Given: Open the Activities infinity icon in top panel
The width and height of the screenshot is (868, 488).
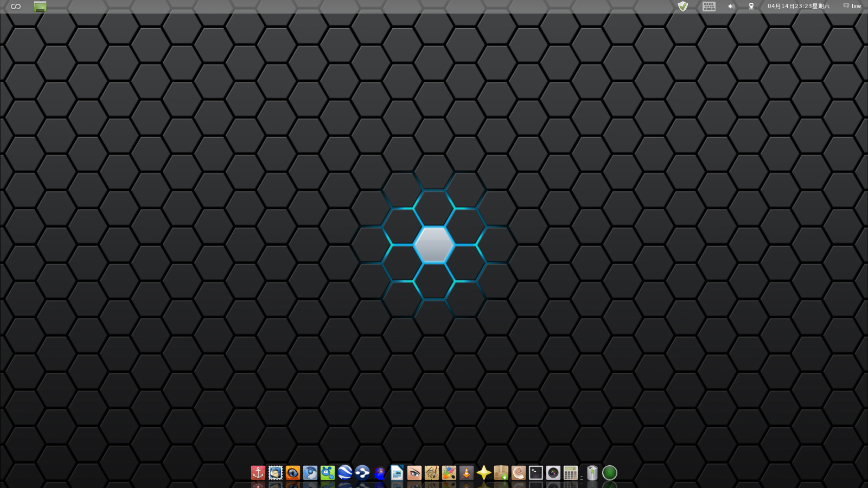Looking at the screenshot, I should pos(16,7).
